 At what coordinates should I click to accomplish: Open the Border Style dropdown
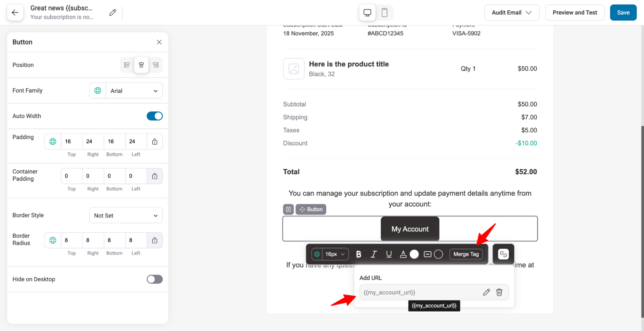pos(126,216)
